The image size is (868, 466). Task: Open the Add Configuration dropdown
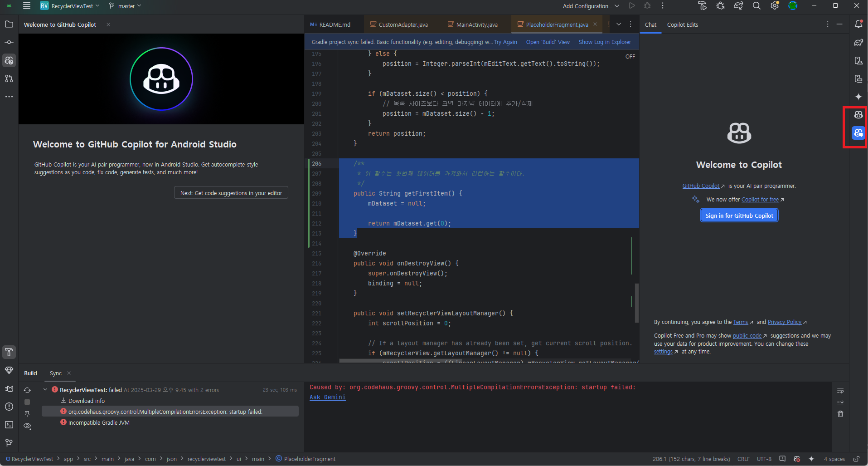589,6
